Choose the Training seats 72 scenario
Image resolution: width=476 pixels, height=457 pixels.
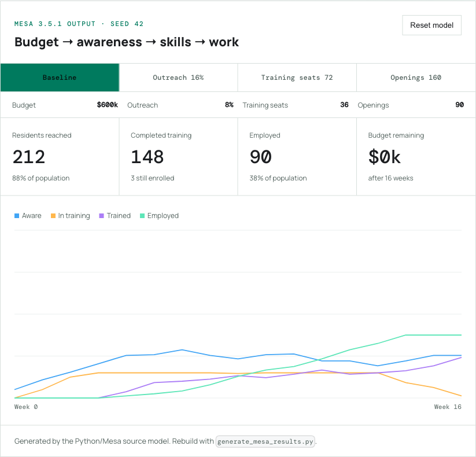(x=297, y=78)
